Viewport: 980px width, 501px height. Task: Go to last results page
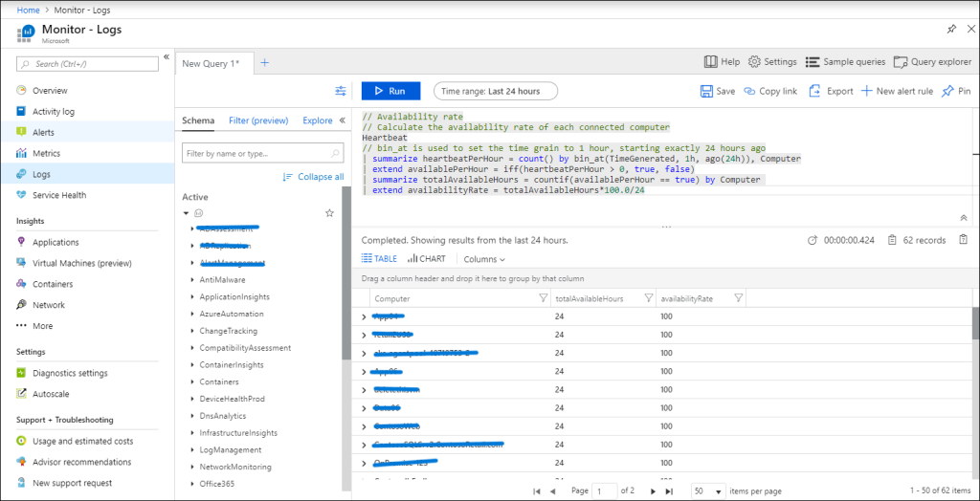pos(669,491)
